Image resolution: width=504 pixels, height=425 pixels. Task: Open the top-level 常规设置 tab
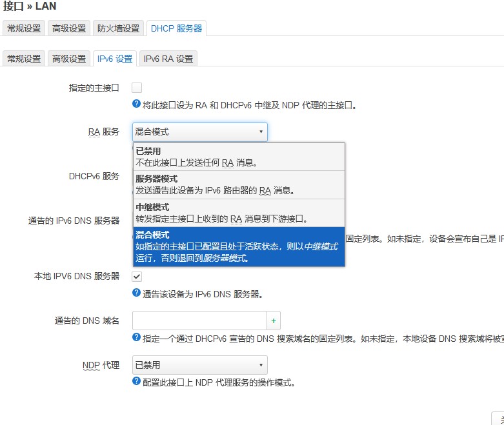24,28
